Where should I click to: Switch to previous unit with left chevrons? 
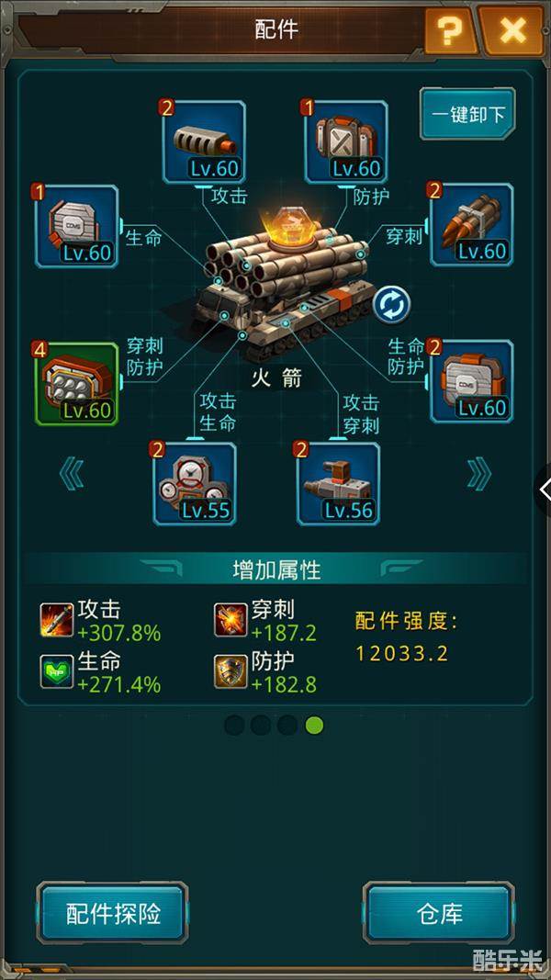point(72,474)
